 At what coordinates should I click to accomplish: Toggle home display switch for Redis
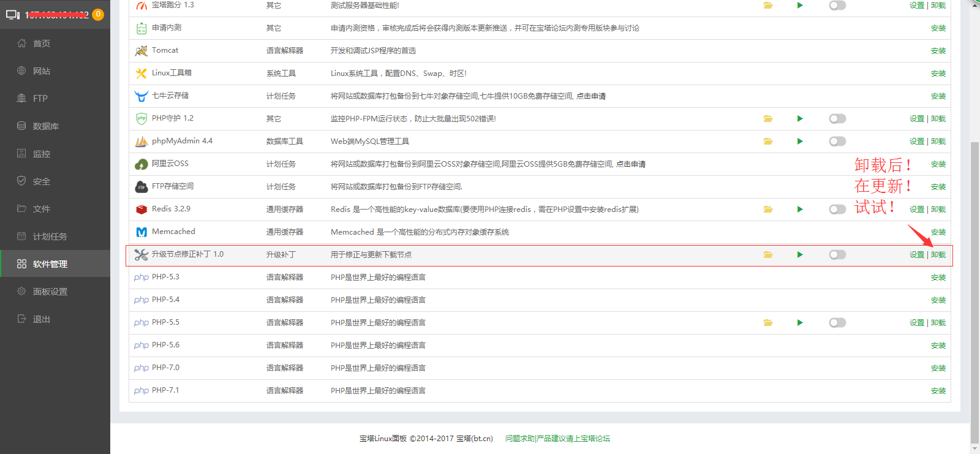(x=837, y=210)
